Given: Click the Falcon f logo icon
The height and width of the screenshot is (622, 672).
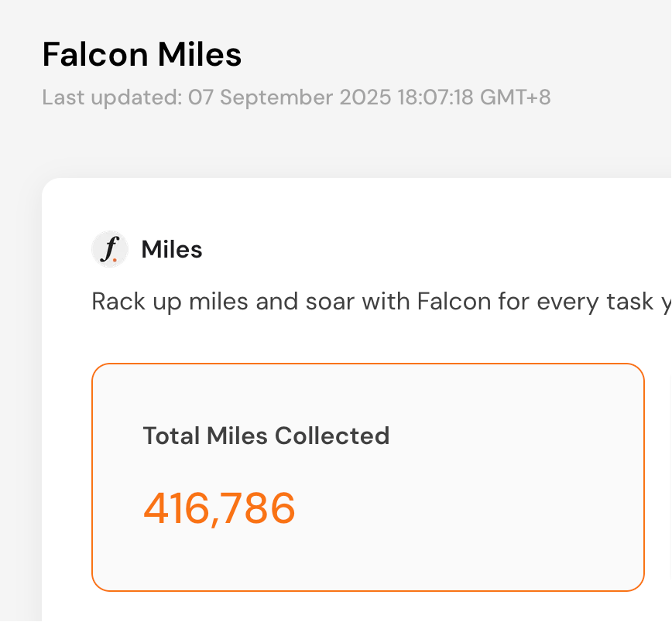Looking at the screenshot, I should click(x=110, y=249).
